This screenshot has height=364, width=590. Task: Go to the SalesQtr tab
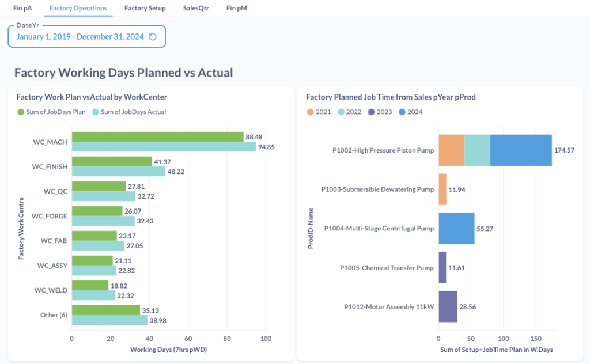point(196,8)
